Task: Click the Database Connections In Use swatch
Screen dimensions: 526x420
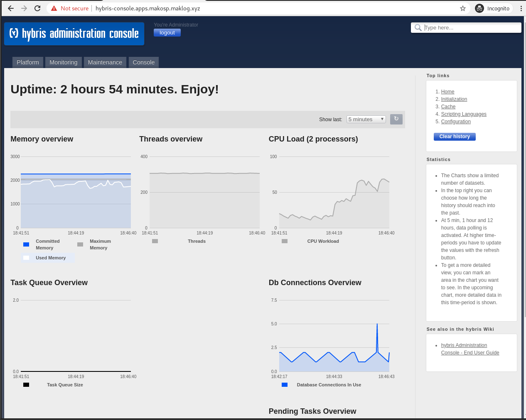Action: [x=285, y=385]
